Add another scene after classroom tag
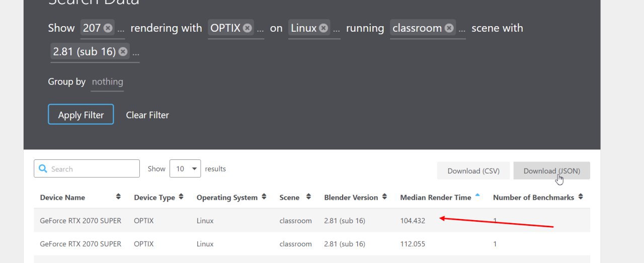644x263 pixels. (x=462, y=29)
